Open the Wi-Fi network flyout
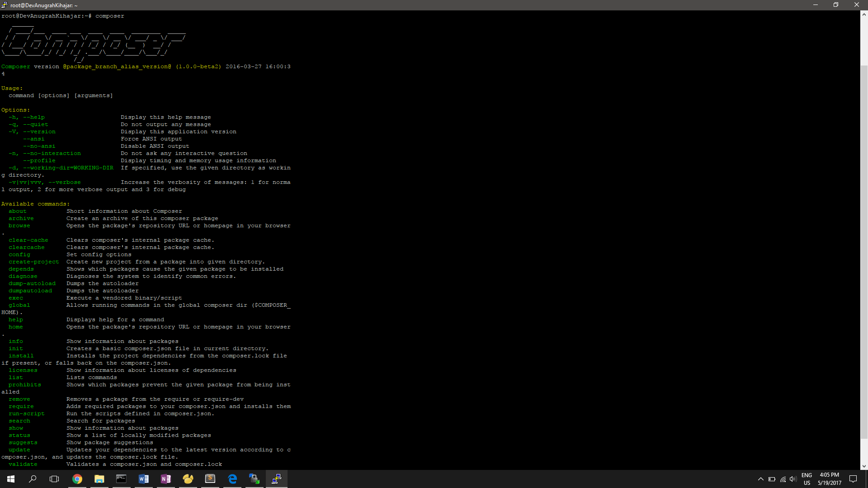 click(x=783, y=479)
